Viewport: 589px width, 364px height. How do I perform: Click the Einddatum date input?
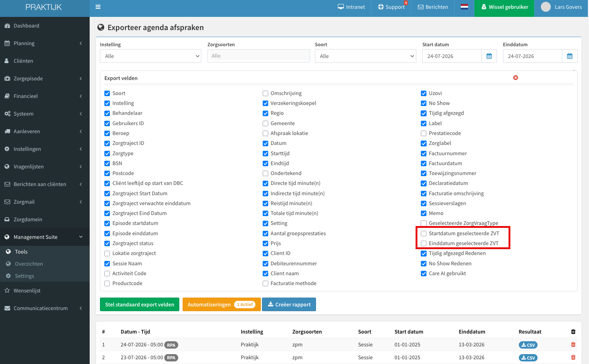(x=532, y=56)
